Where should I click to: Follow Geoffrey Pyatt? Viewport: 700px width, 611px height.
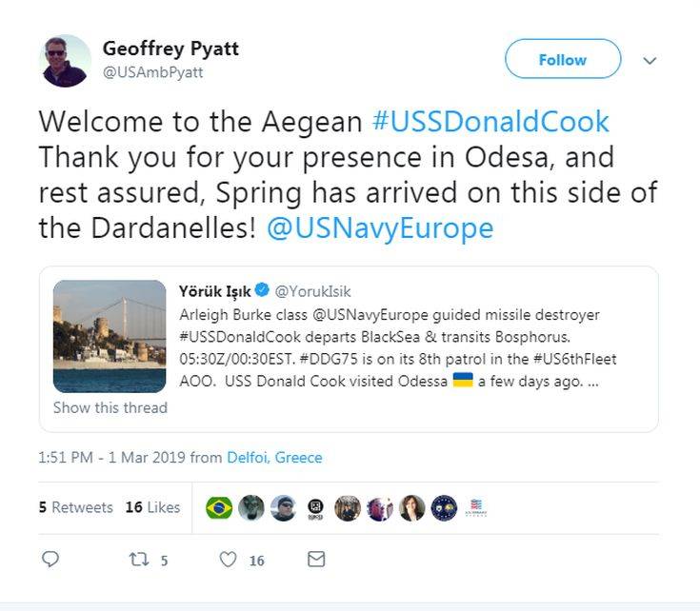[562, 60]
